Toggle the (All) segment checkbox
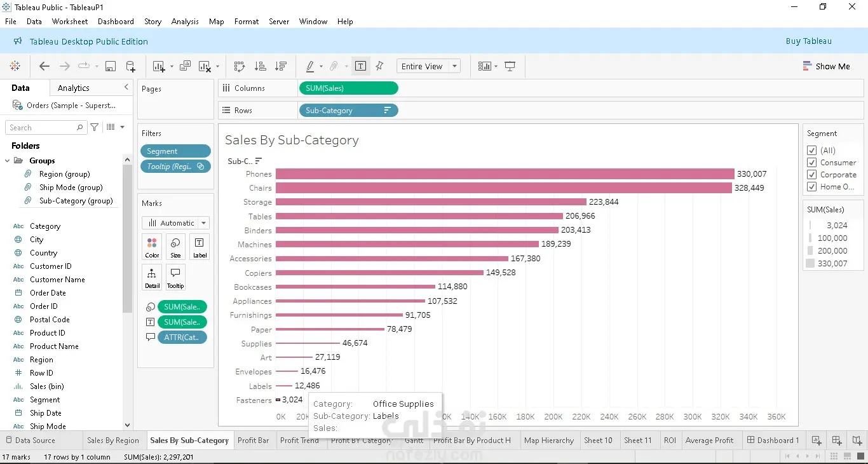Viewport: 868px width, 464px height. 811,151
